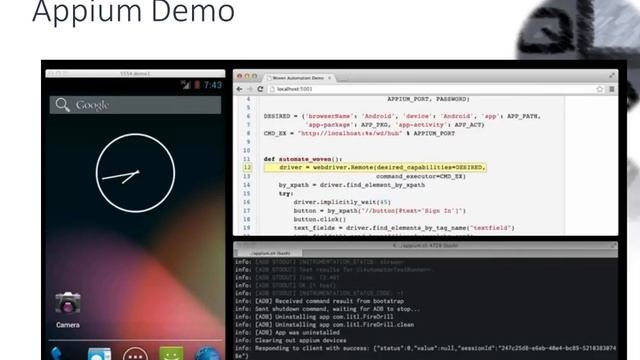Tap the Camera label under the icon
Image resolution: width=640 pixels, height=360 pixels.
[68, 325]
